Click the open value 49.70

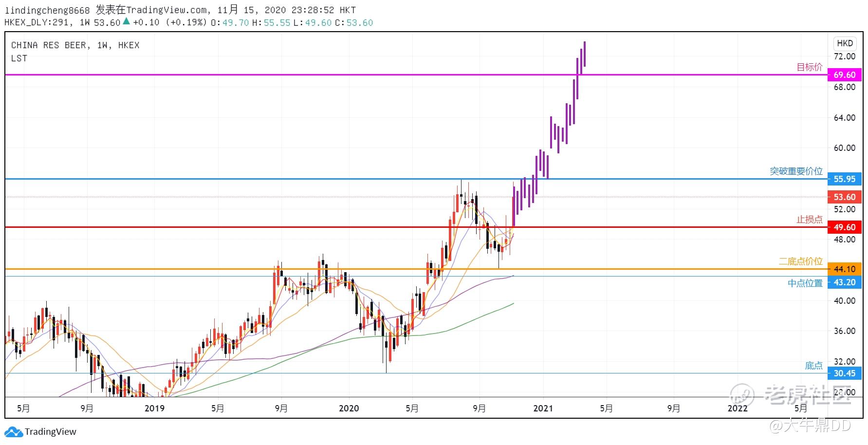[236, 22]
